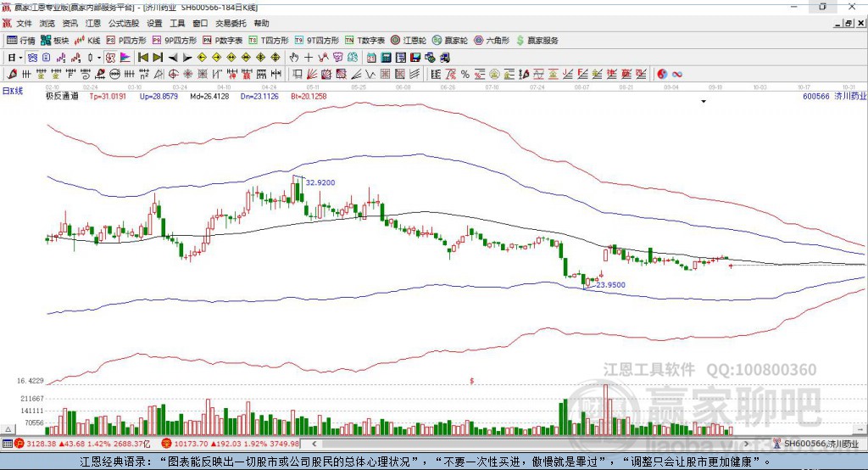Open the T四方形 tool
Image resolution: width=868 pixels, height=470 pixels.
(269, 41)
